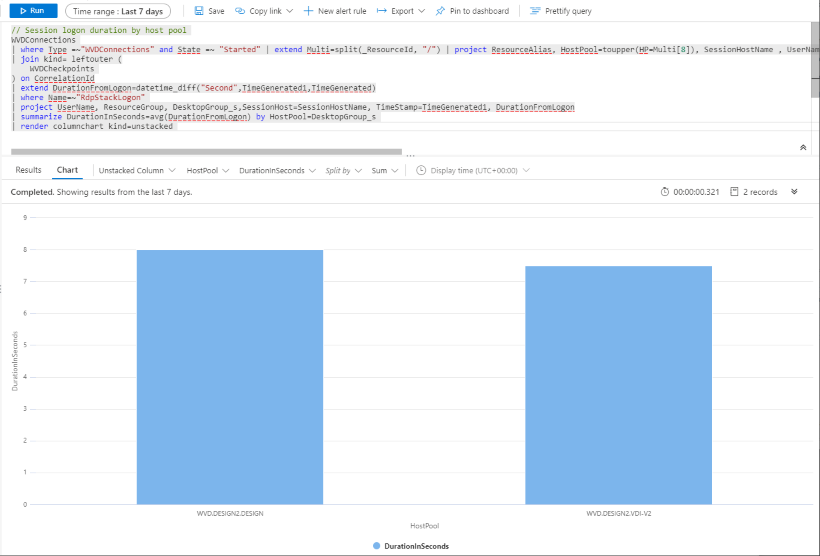820x556 pixels.
Task: Open the DurationInSeconds y-axis dropdown
Action: tap(277, 171)
